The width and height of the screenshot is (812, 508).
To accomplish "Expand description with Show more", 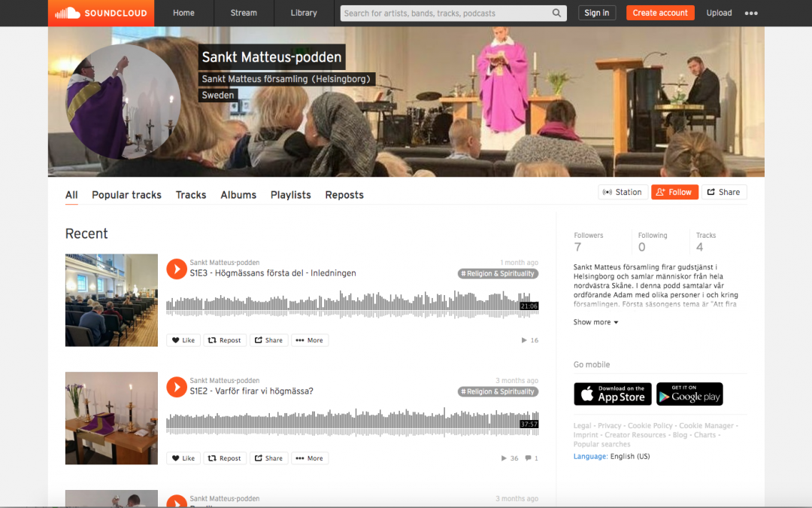I will pos(595,322).
